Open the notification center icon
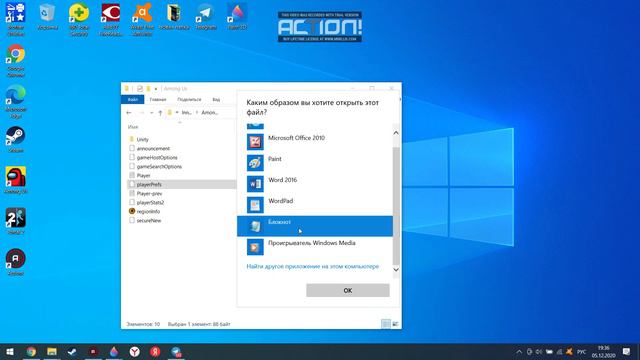 (x=627, y=351)
